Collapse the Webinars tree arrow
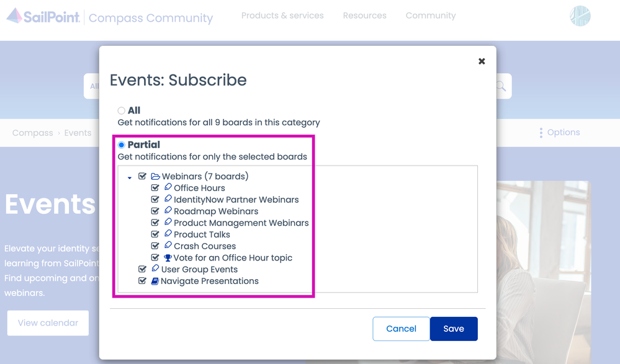 click(130, 178)
